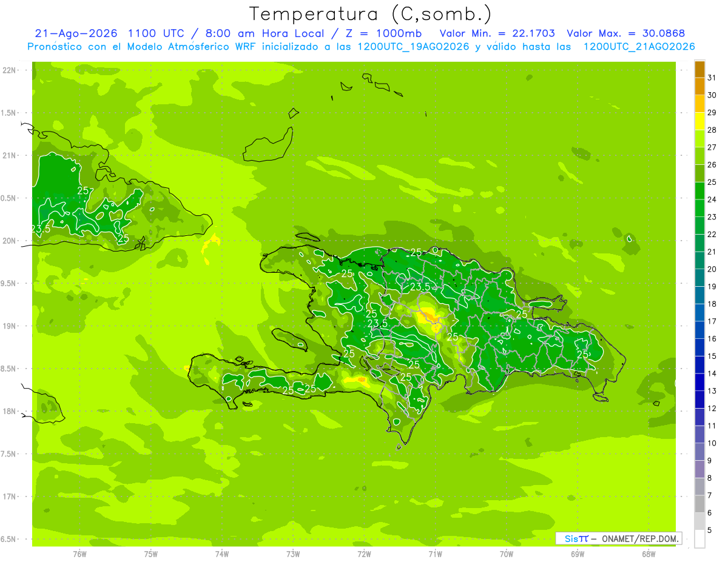The image size is (728, 562).
Task: Click '23.5' contour label over eastern Cuba
Action: 41,229
